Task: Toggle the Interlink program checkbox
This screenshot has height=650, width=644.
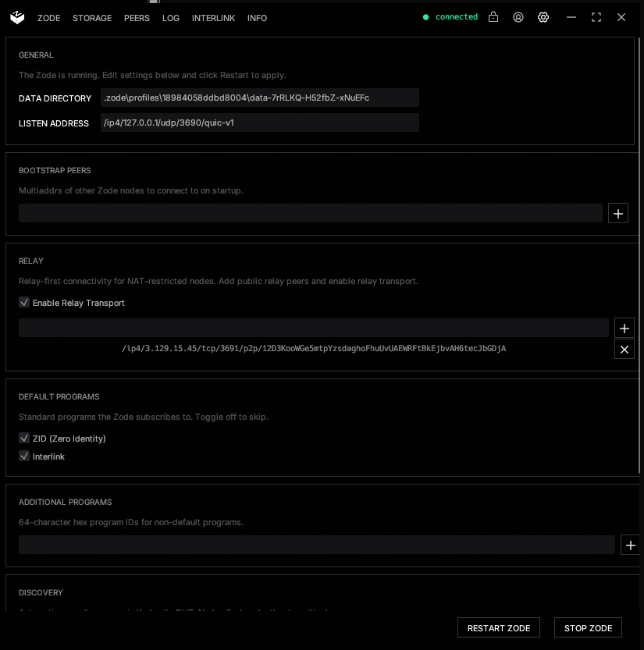Action: (24, 456)
